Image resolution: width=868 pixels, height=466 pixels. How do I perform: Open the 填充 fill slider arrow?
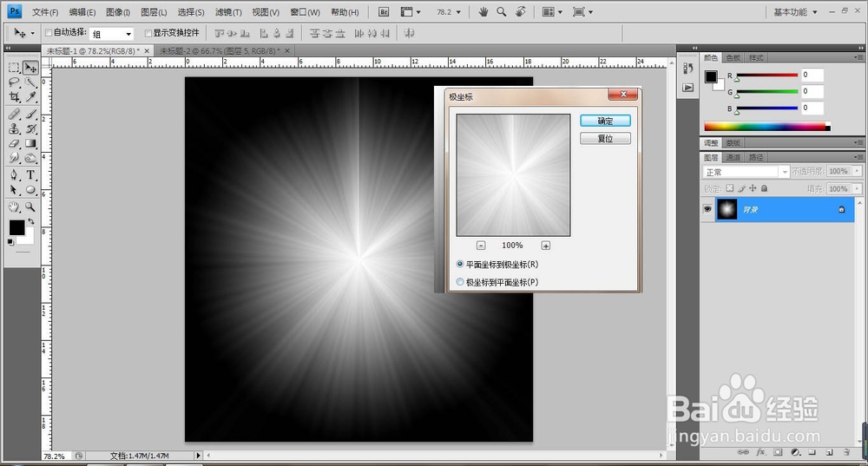[x=857, y=188]
